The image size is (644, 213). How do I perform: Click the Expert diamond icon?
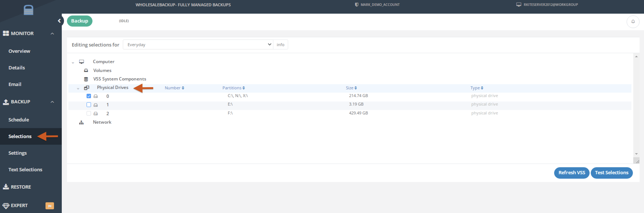6,205
